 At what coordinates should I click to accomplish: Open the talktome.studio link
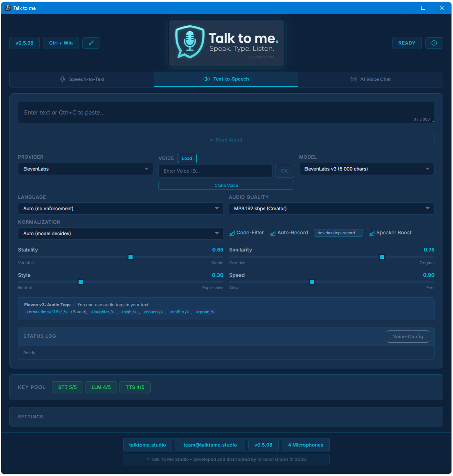148,445
